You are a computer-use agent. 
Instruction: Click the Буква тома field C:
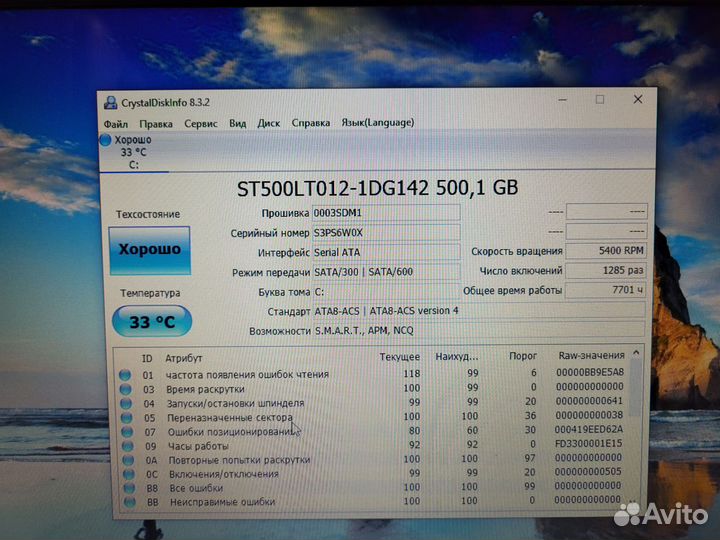click(386, 292)
